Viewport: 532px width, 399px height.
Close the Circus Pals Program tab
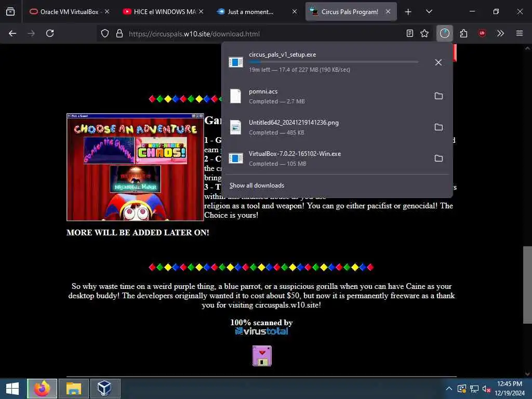coord(388,11)
